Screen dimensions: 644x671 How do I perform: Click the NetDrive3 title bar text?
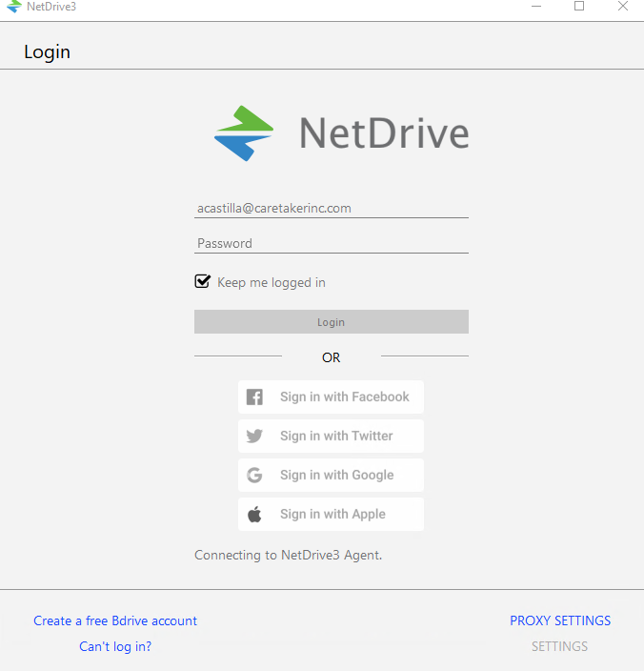[52, 8]
